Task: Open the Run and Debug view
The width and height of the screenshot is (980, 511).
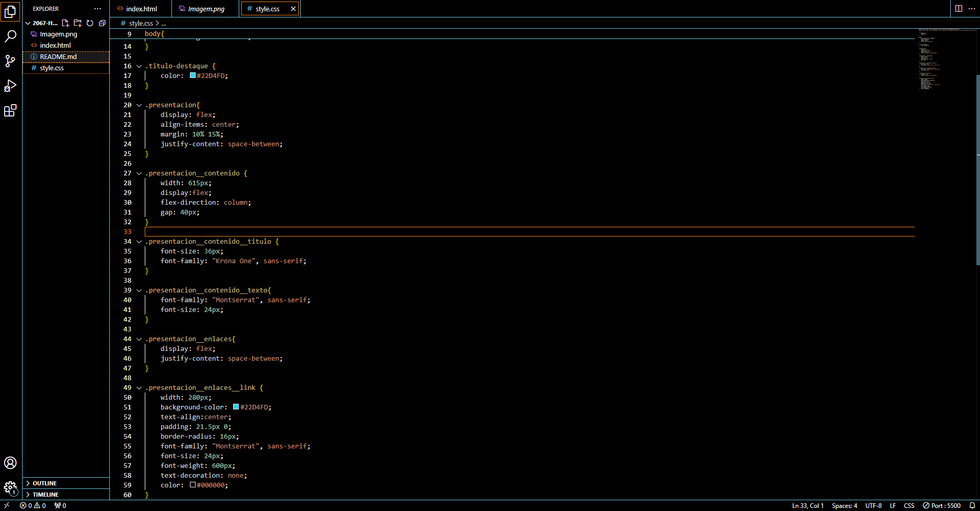Action: 10,86
